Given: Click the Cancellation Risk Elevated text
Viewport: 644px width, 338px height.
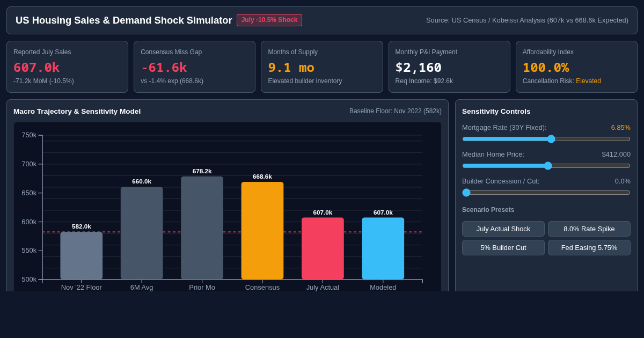Looking at the screenshot, I should click(562, 81).
